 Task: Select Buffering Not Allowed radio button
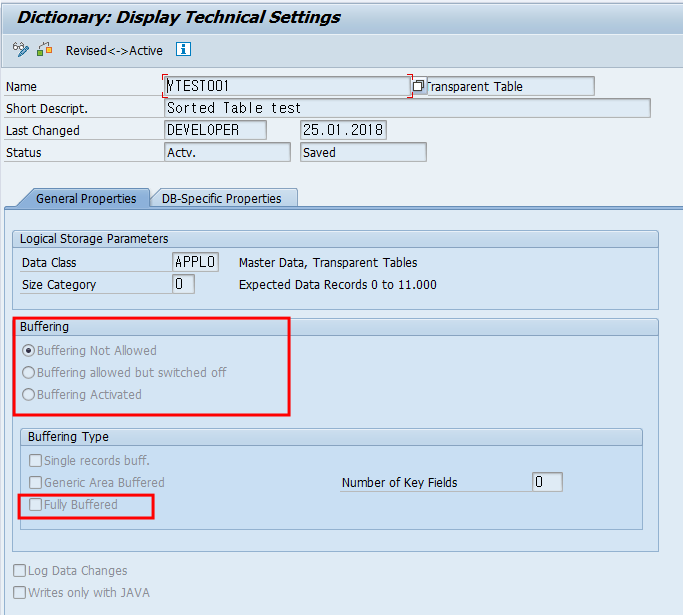tap(28, 351)
